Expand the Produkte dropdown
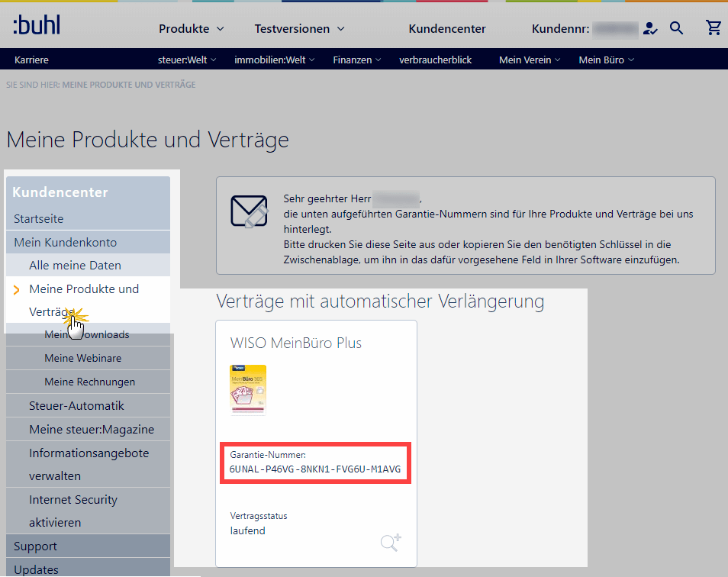 192,29
